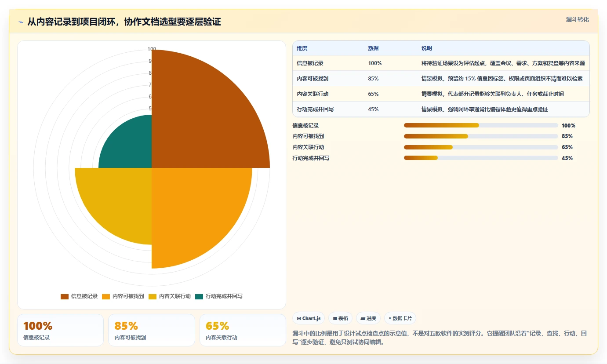Viewport: 607px width, 364px height.
Task: Click the 数据 column header
Action: pos(373,48)
